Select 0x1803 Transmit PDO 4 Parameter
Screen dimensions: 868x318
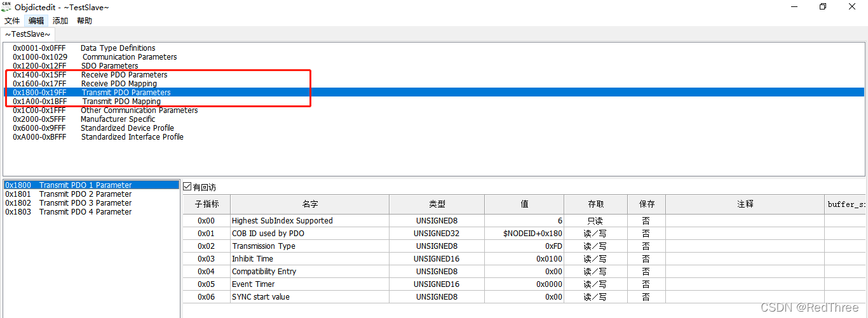[x=91, y=212]
